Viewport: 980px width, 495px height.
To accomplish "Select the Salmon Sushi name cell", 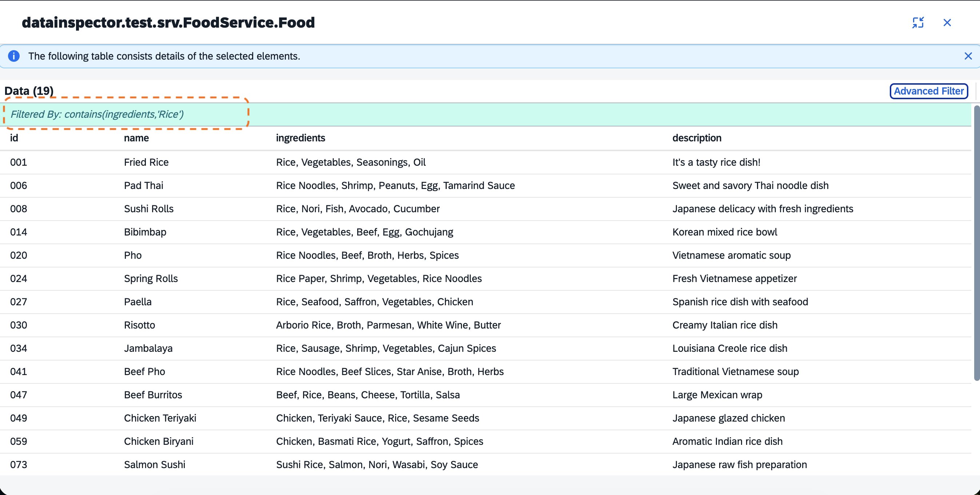I will 155,464.
